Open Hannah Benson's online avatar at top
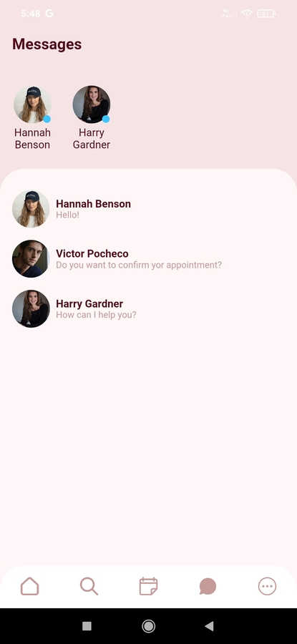Image resolution: width=297 pixels, height=644 pixels. (x=32, y=104)
